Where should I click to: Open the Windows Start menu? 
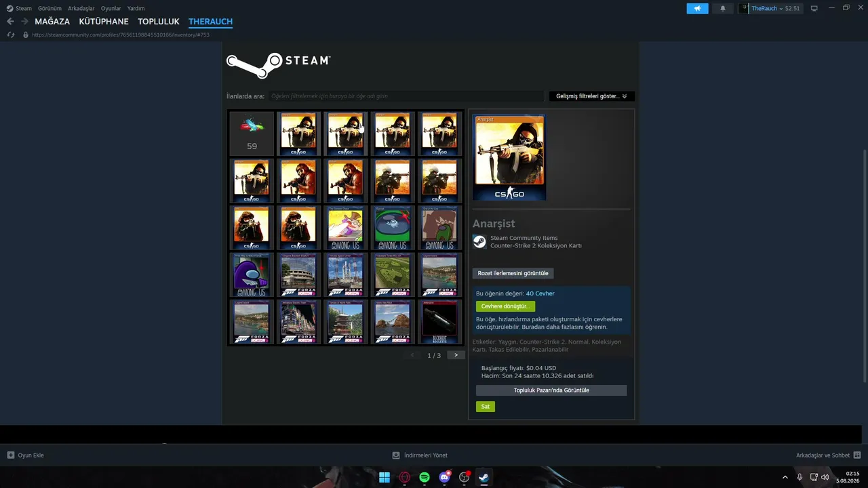[384, 477]
